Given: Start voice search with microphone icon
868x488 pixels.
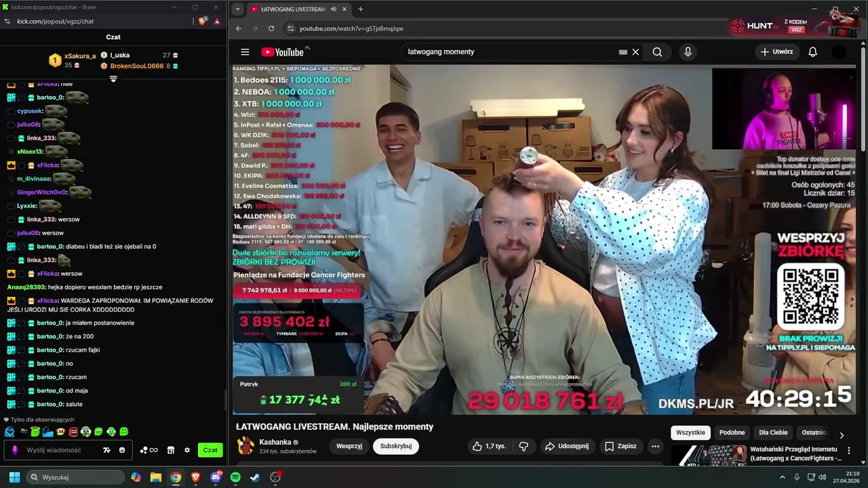Looking at the screenshot, I should coord(688,52).
